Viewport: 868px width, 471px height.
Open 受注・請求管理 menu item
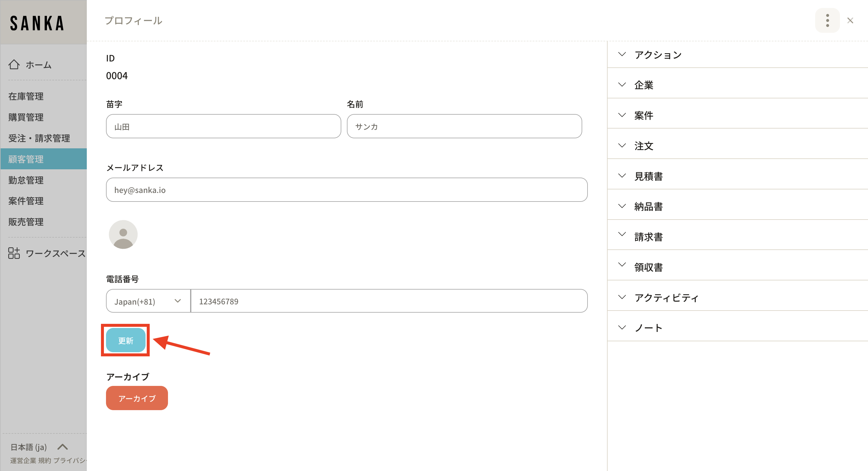tap(39, 138)
